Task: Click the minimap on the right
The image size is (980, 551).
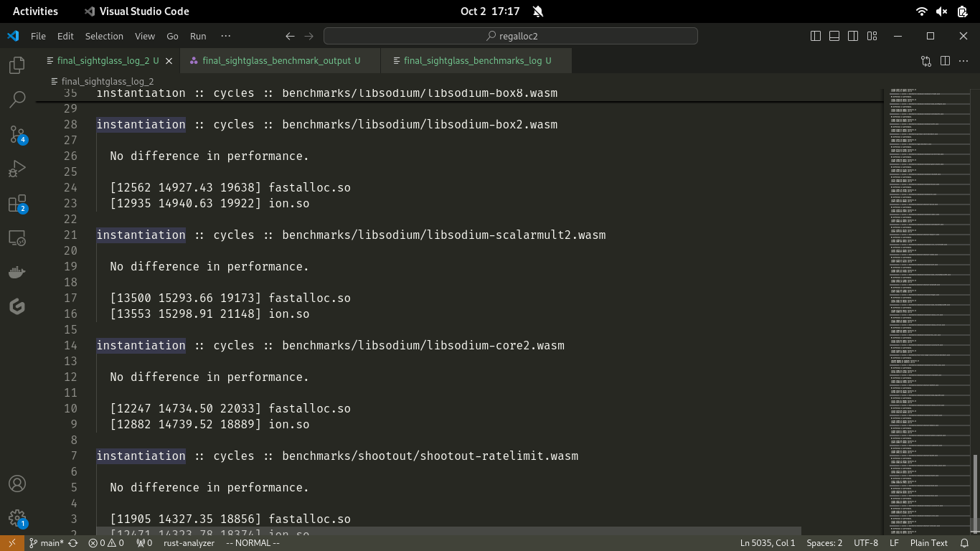Action: coord(929,311)
